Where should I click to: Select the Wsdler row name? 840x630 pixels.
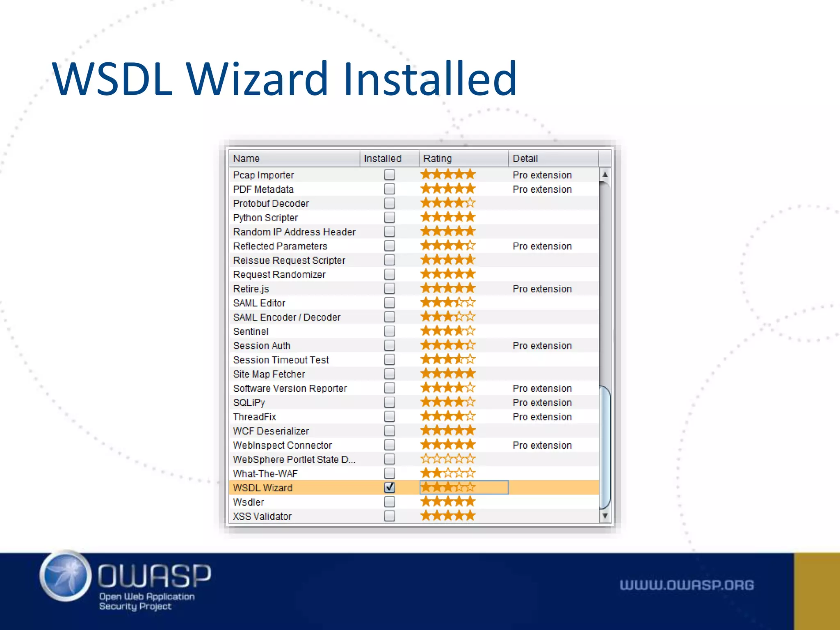(248, 502)
